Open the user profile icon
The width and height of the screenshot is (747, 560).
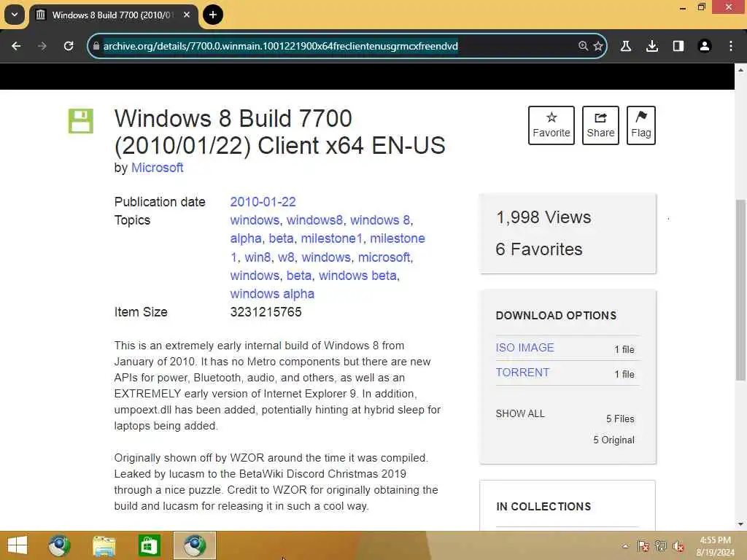[x=704, y=46]
